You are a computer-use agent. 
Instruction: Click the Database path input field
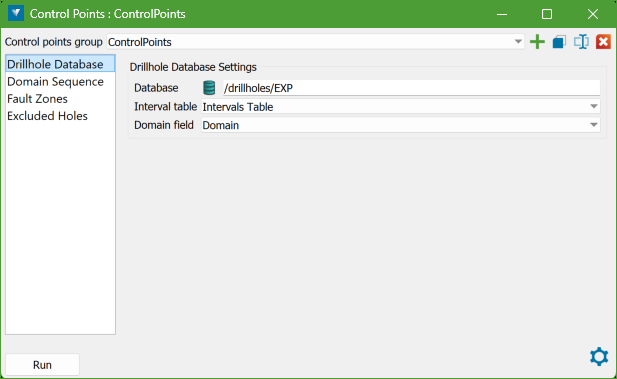411,88
